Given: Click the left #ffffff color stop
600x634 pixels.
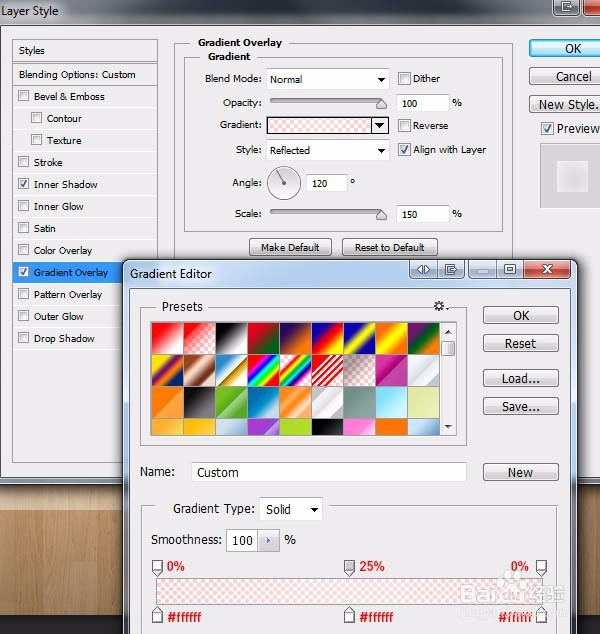Looking at the screenshot, I should [x=157, y=615].
